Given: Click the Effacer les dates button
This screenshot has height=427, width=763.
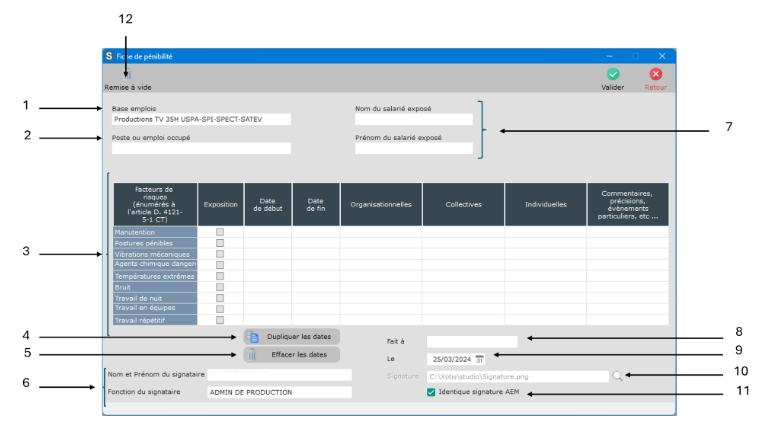Looking at the screenshot, I should (x=291, y=354).
